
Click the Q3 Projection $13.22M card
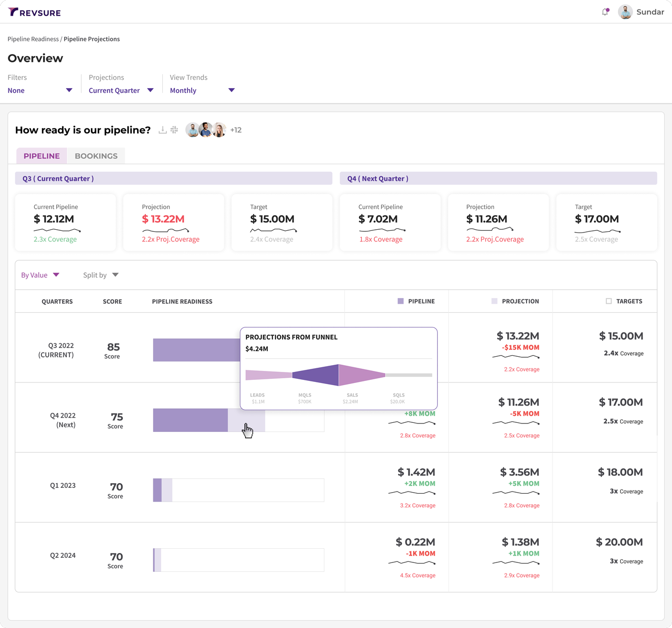pyautogui.click(x=174, y=223)
